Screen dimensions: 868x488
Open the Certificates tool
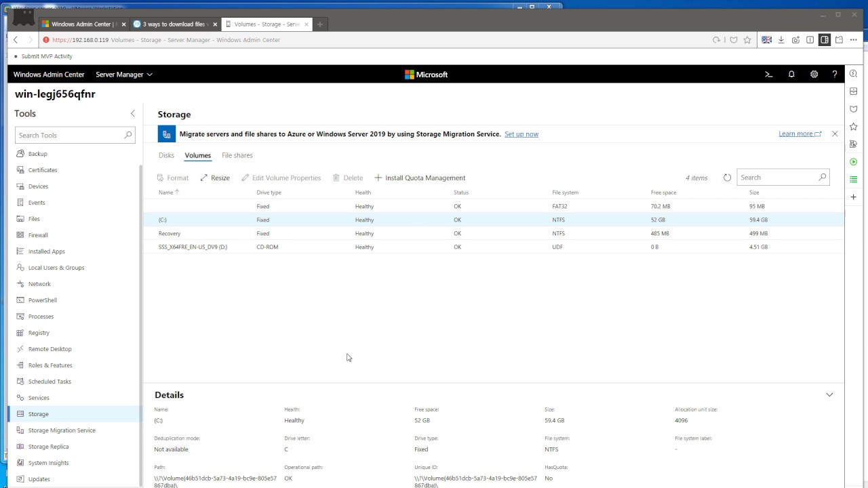point(42,170)
